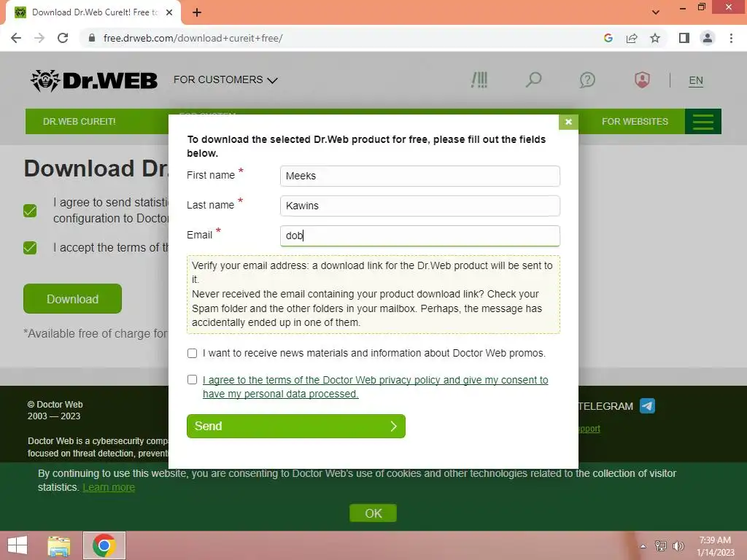Open the green hamburger menu
The height and width of the screenshot is (560, 747).
click(x=703, y=122)
